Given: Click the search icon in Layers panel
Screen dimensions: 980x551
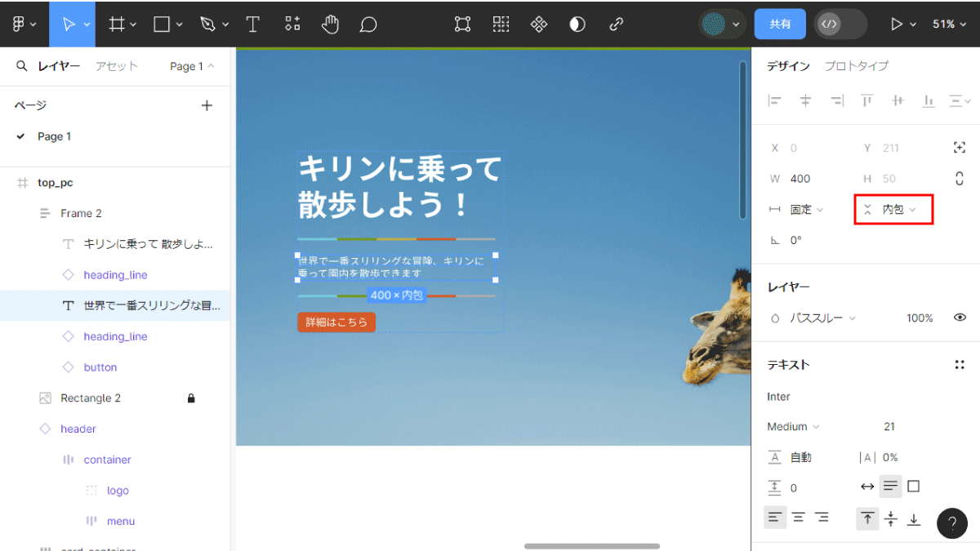Looking at the screenshot, I should point(22,66).
